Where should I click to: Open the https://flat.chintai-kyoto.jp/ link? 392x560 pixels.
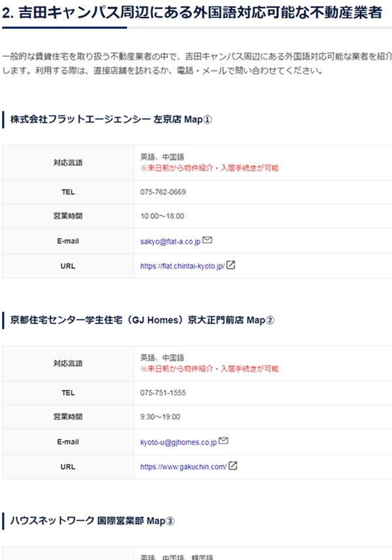(x=182, y=266)
